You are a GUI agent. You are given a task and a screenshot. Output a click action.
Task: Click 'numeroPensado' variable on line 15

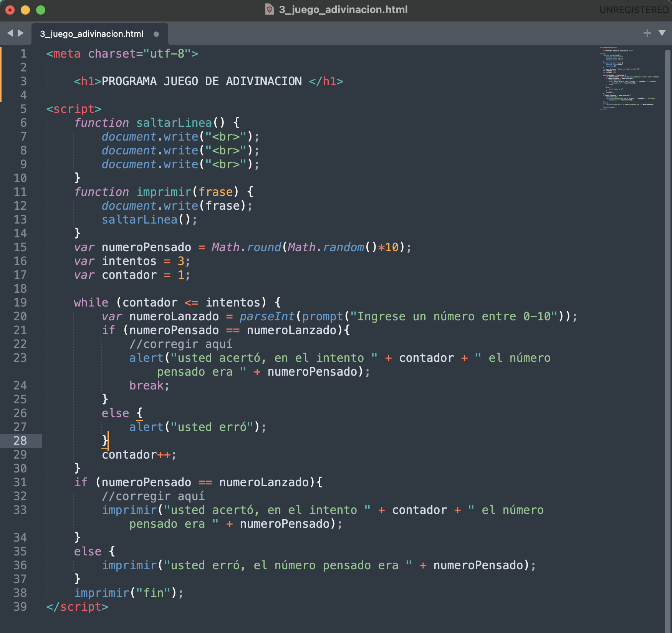coord(146,247)
